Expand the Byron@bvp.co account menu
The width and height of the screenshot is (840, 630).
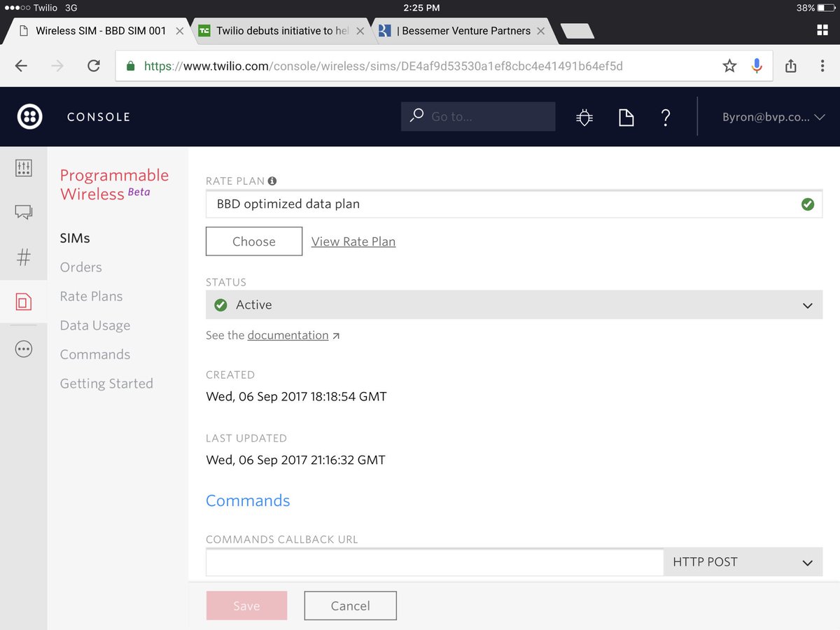pos(771,117)
